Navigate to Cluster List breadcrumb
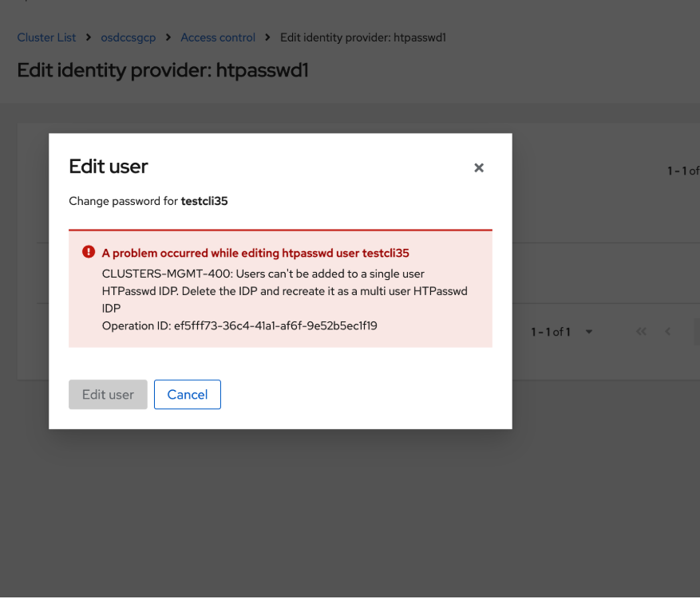700x599 pixels. 46,37
